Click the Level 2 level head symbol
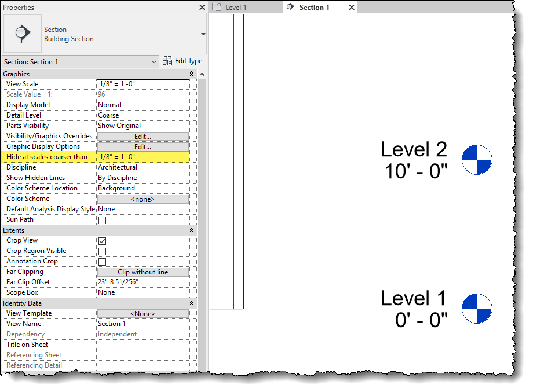Viewport: 533px width, 392px height. coord(476,159)
